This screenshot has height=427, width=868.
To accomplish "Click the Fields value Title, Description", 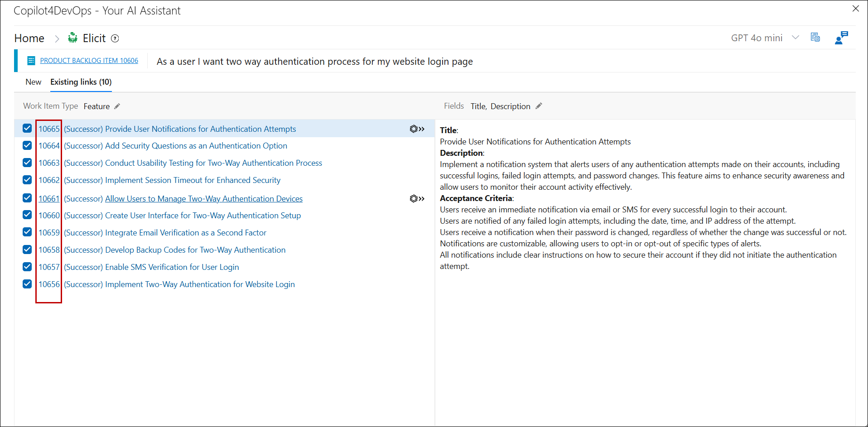I will (x=501, y=106).
